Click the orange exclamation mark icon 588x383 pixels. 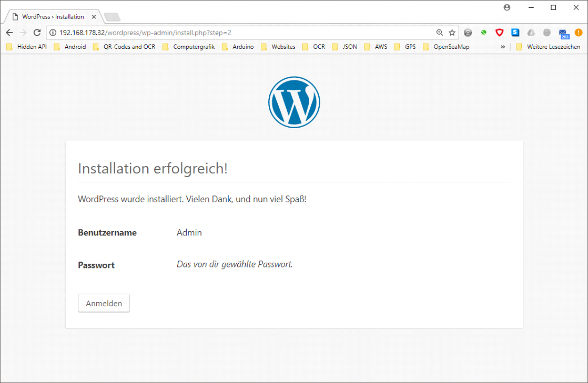click(579, 33)
